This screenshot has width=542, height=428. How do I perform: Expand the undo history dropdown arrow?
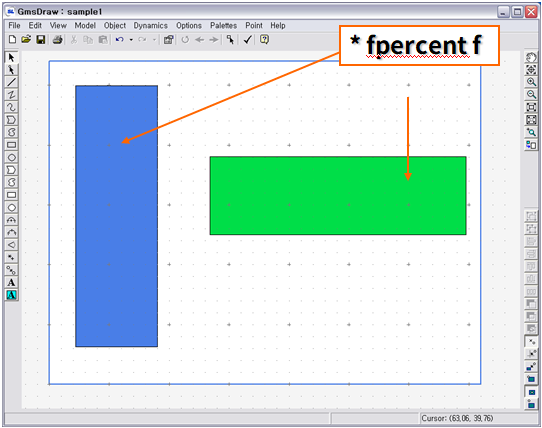[131, 40]
